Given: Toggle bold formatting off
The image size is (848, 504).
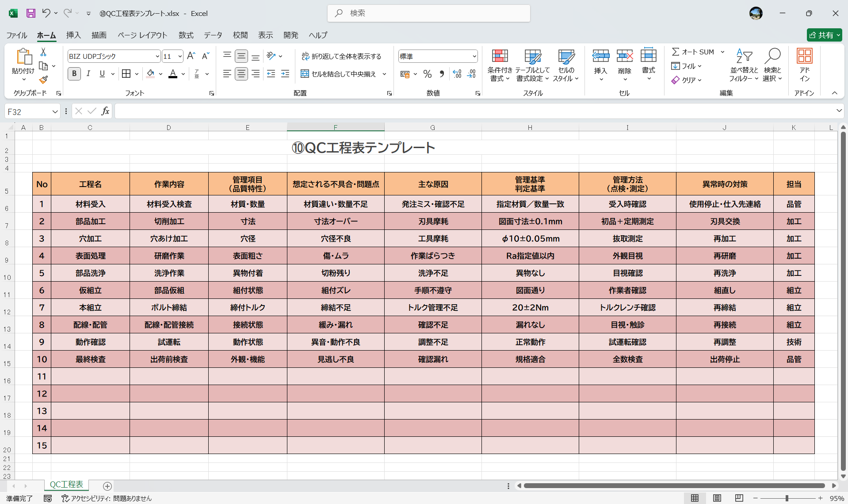Looking at the screenshot, I should tap(74, 74).
